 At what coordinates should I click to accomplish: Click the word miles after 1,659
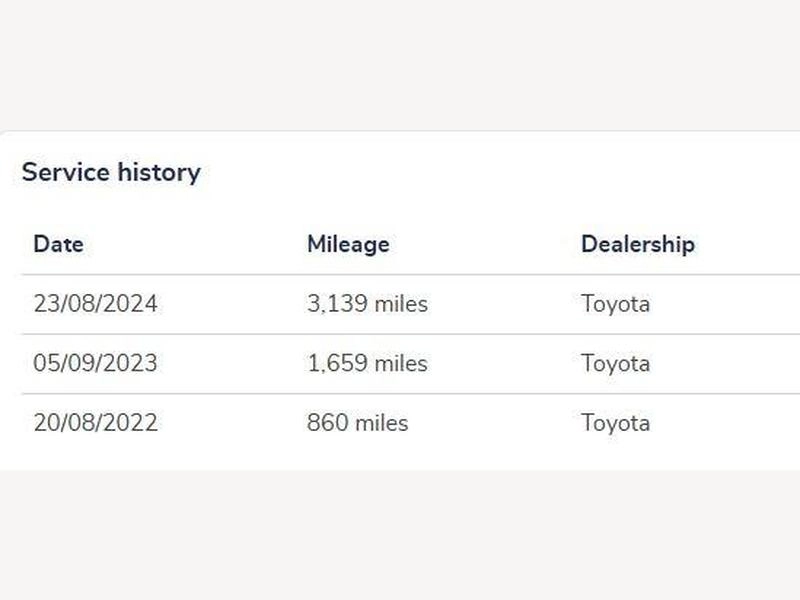pyautogui.click(x=401, y=364)
